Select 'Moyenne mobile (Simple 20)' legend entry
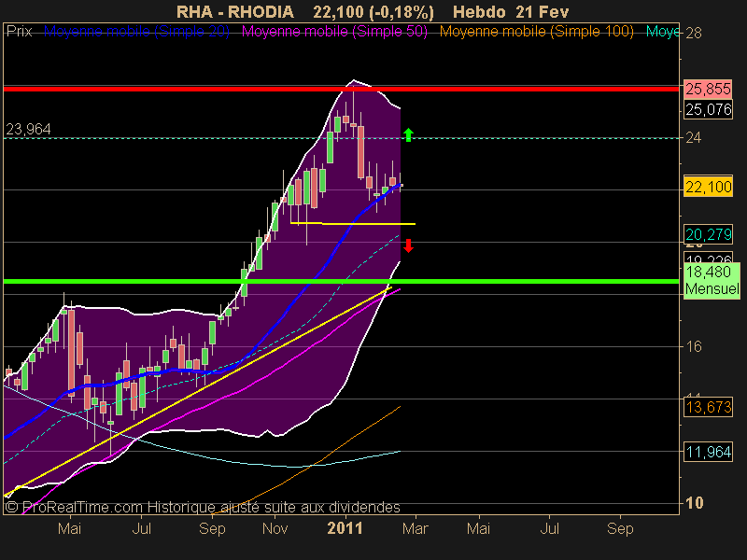The image size is (747, 560). click(136, 32)
